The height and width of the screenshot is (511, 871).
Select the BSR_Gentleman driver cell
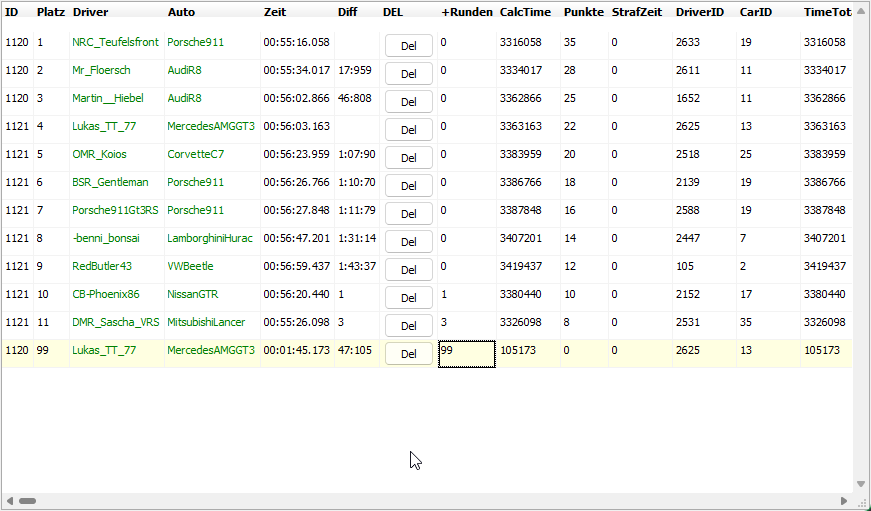(x=110, y=183)
